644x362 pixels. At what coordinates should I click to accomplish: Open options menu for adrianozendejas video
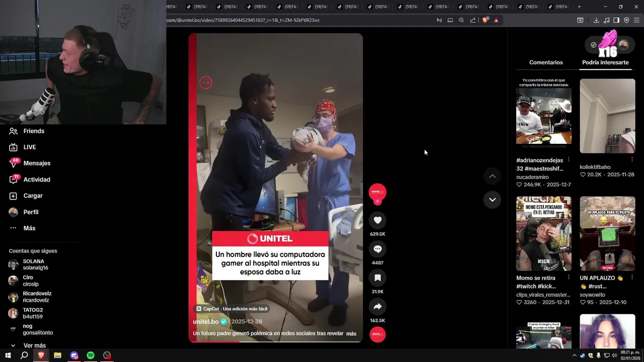point(569,160)
